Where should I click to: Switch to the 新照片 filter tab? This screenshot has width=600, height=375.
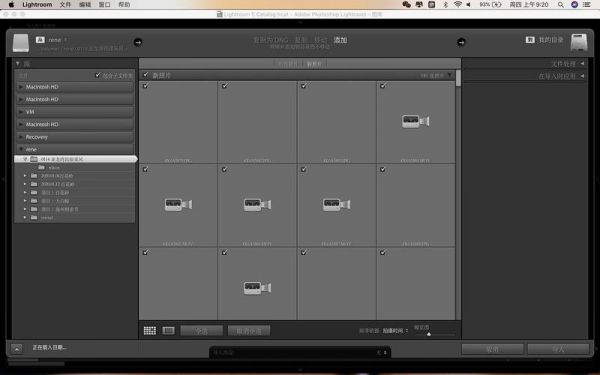(314, 64)
